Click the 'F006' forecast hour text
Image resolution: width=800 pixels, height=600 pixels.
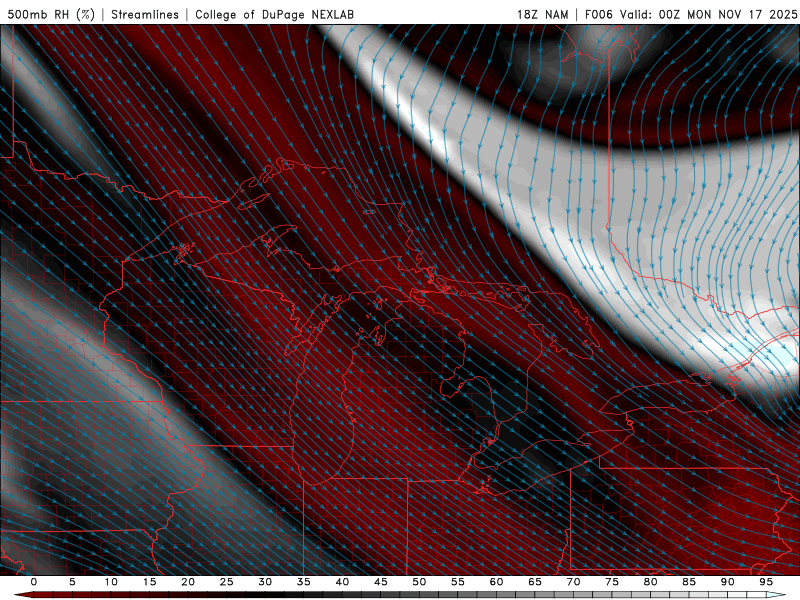pos(599,14)
